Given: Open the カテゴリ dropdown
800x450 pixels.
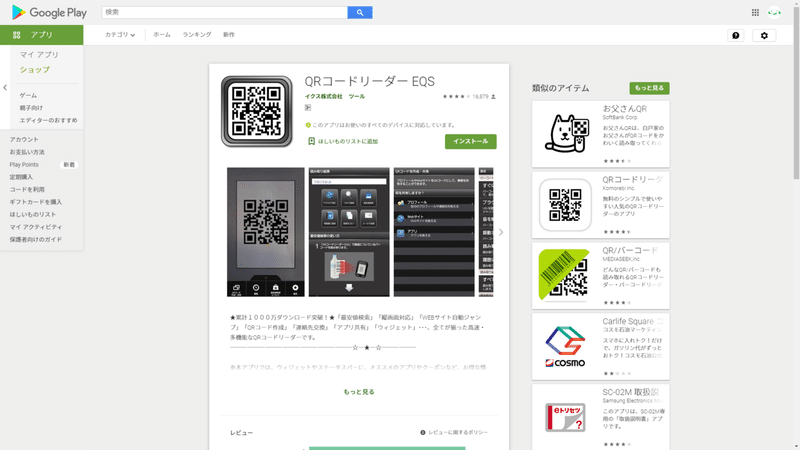Looking at the screenshot, I should (120, 35).
